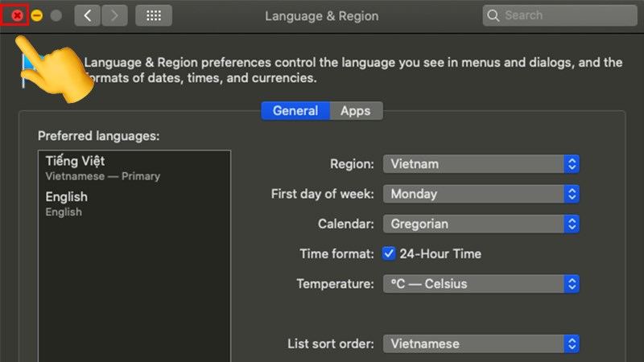
Task: Open First day of week Monday dropdown
Action: pyautogui.click(x=481, y=194)
